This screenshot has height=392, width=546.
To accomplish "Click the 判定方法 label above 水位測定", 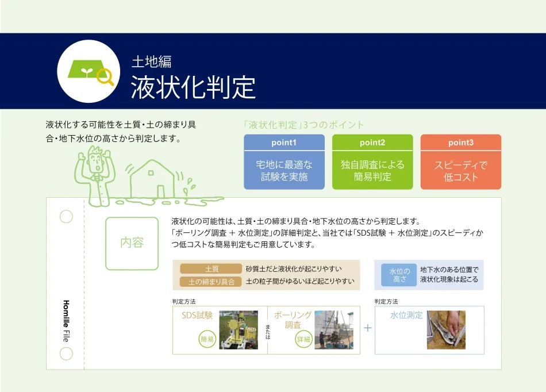I will pyautogui.click(x=386, y=302).
